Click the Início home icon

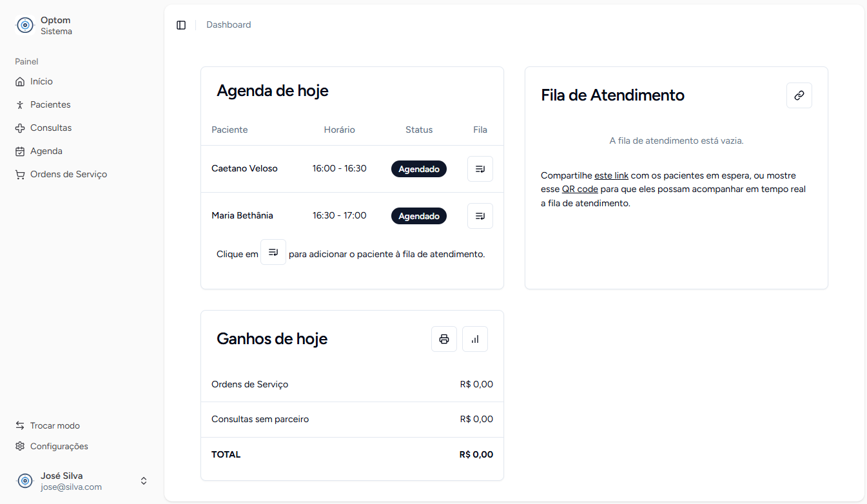point(20,82)
